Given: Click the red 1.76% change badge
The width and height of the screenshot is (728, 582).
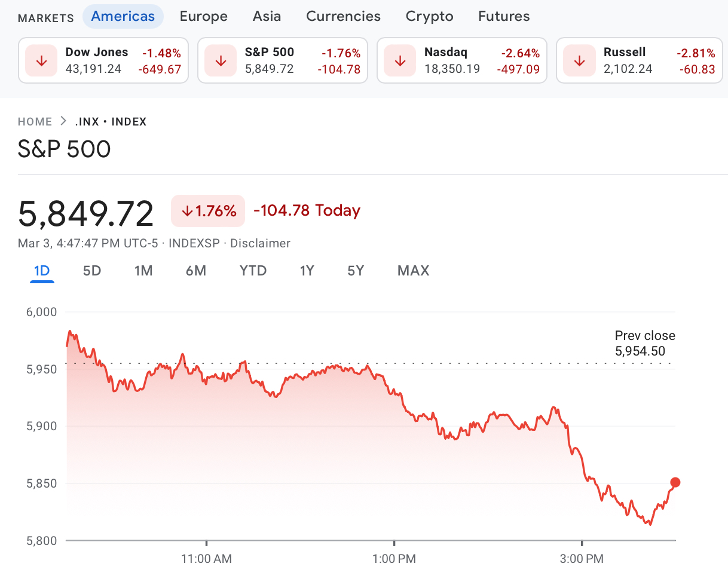Looking at the screenshot, I should [208, 211].
